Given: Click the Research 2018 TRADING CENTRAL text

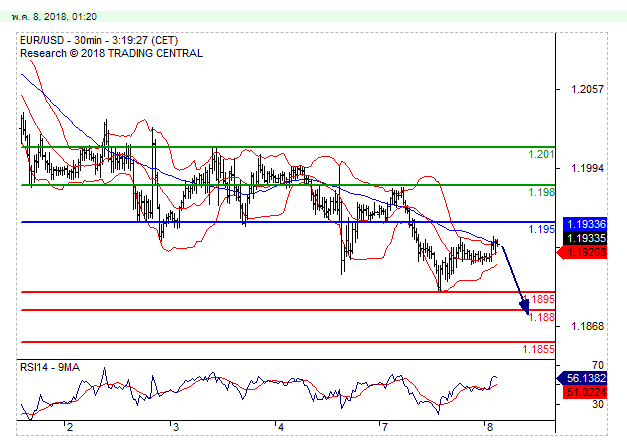Looking at the screenshot, I should 110,52.
